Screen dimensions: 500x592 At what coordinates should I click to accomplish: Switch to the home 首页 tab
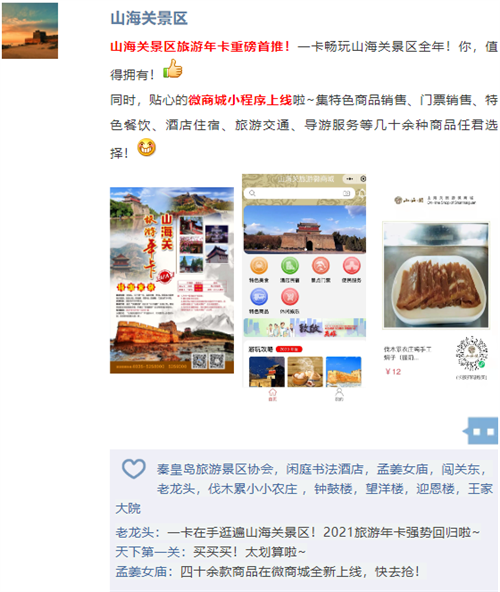tap(272, 395)
